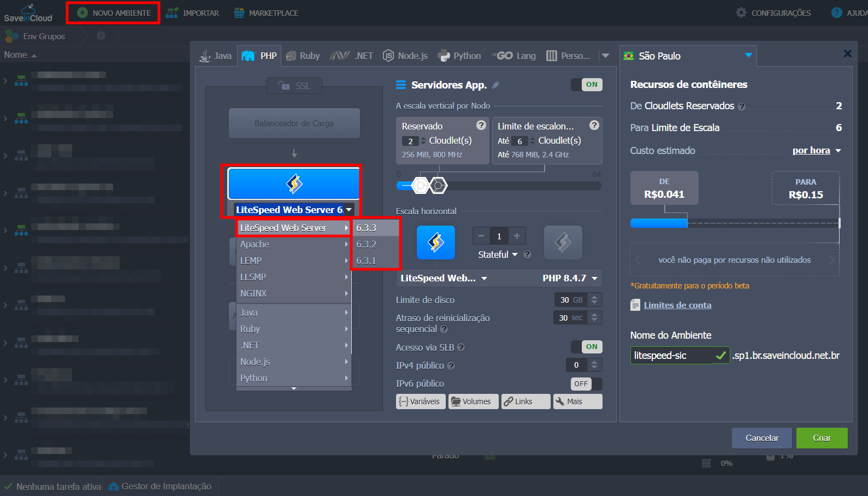
Task: Expand more language tabs arrow
Action: 605,56
